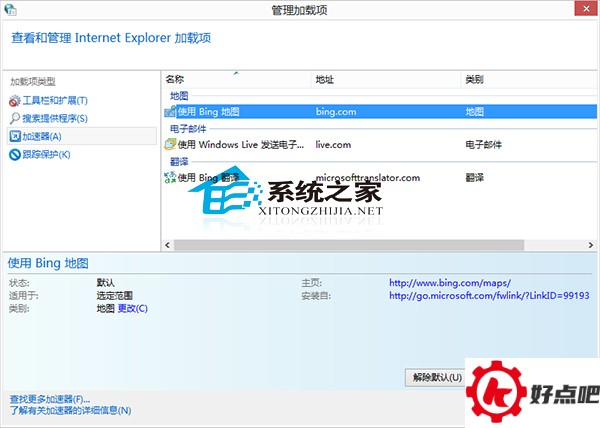The image size is (600, 428).
Task: Open http://www.bing.com/maps/ homepage link
Action: (450, 283)
